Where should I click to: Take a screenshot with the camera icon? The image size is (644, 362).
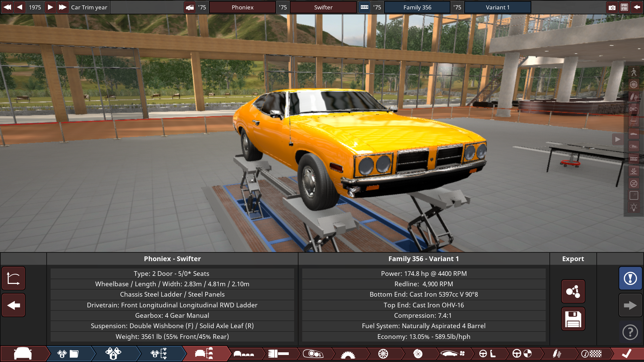click(x=612, y=7)
